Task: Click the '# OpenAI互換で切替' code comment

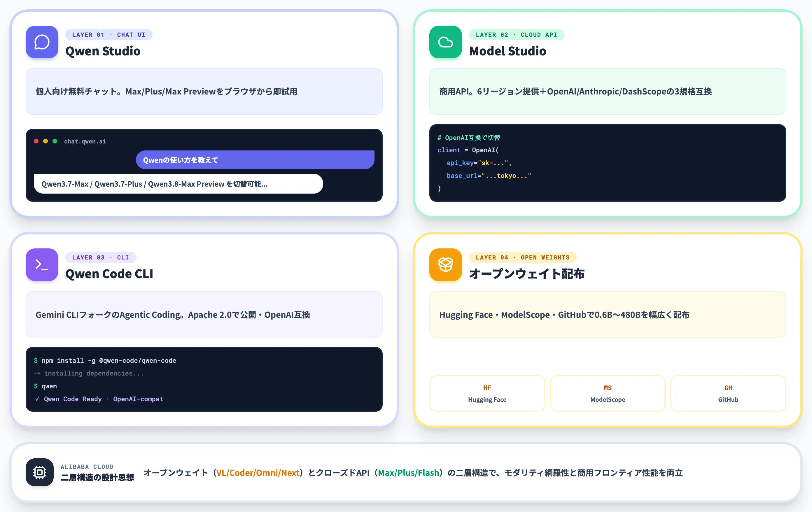Action: (469, 138)
